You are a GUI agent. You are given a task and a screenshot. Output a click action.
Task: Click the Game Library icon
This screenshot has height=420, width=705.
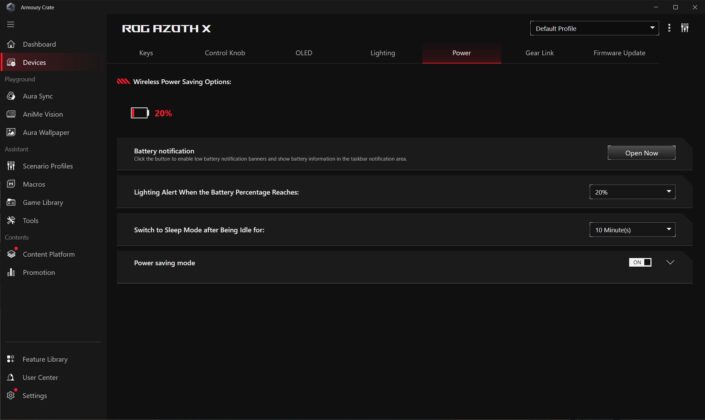tap(11, 202)
